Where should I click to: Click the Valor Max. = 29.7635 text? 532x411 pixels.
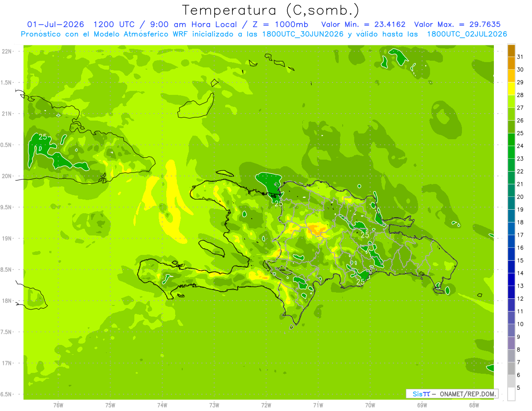pos(458,24)
